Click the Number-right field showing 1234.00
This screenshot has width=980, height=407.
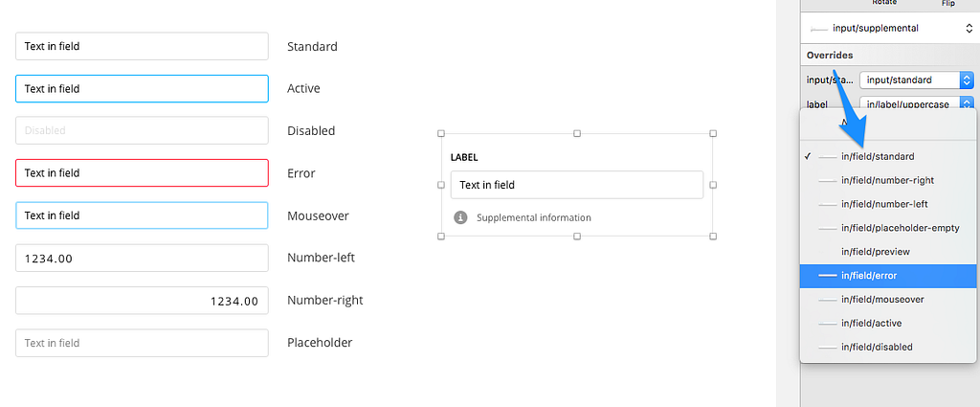click(142, 301)
